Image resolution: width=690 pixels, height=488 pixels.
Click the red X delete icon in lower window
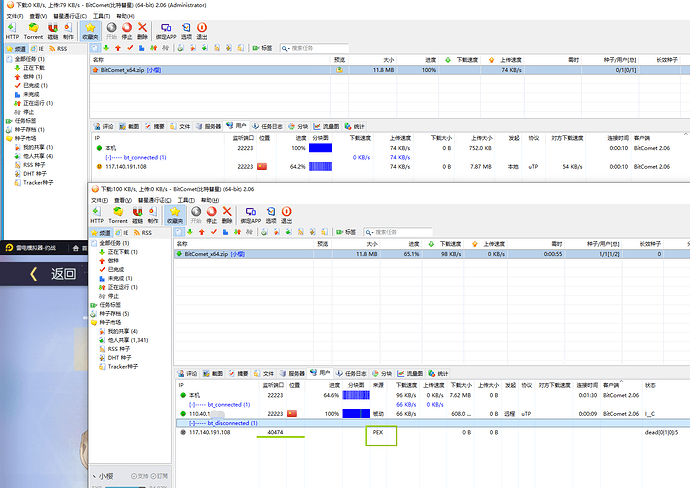[227, 215]
